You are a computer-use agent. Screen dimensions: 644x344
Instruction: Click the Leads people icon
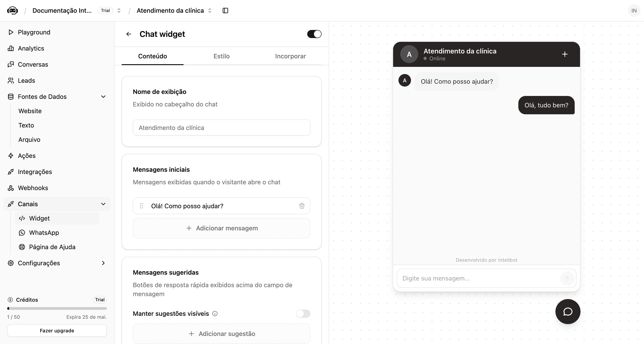click(x=11, y=81)
